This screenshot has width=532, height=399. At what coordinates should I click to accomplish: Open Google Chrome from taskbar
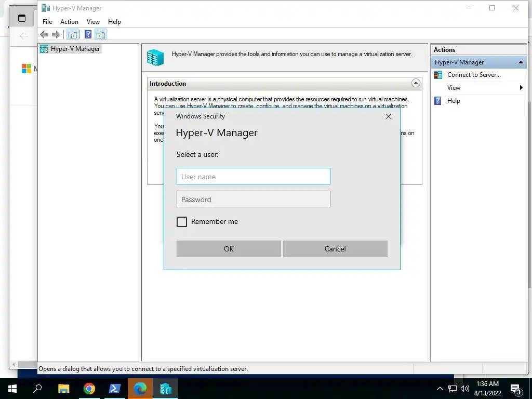89,389
